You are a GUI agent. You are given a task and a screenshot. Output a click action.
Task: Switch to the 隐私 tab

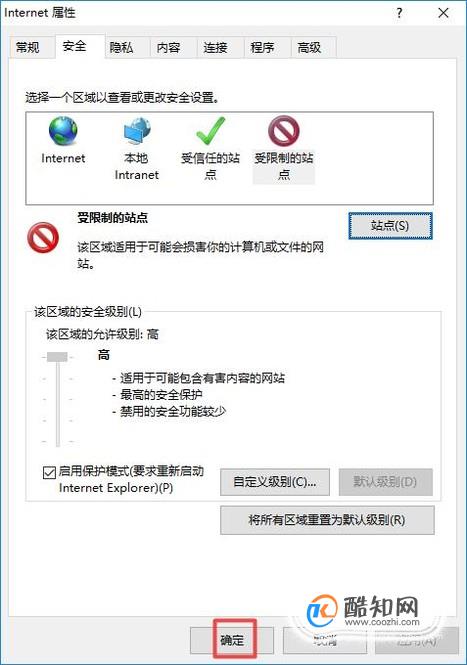click(122, 47)
